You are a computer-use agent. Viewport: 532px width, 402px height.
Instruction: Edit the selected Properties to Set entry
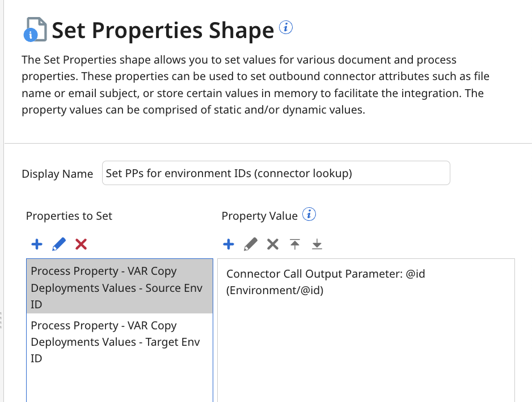click(x=58, y=244)
